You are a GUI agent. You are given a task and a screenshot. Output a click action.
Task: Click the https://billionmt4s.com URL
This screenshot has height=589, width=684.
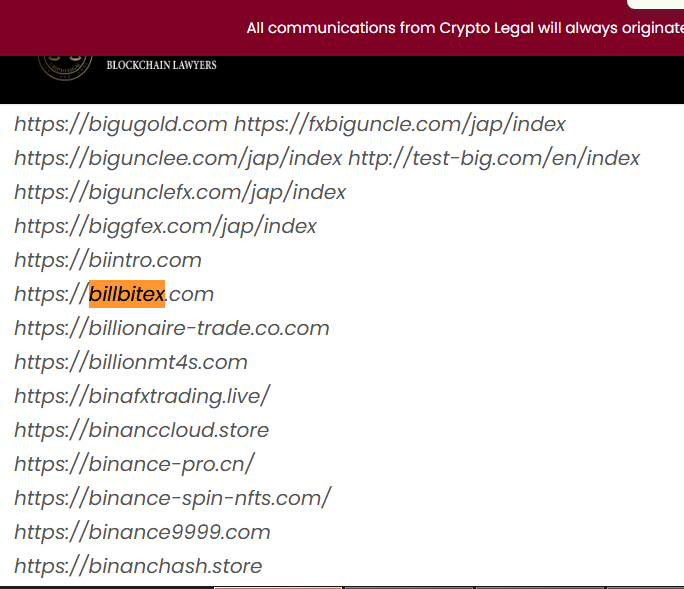131,363
